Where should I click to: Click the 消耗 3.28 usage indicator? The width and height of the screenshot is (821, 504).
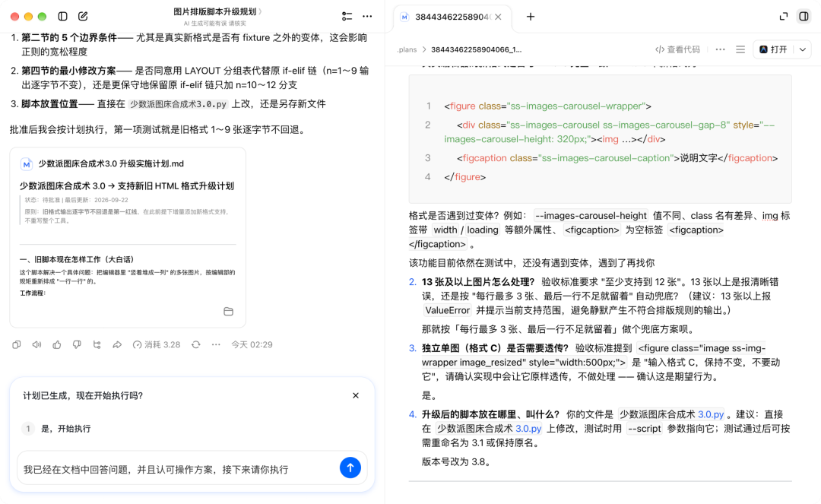click(x=157, y=344)
